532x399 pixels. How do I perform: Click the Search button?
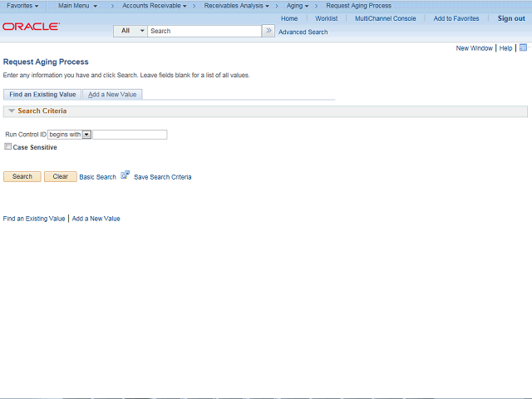[x=22, y=176]
